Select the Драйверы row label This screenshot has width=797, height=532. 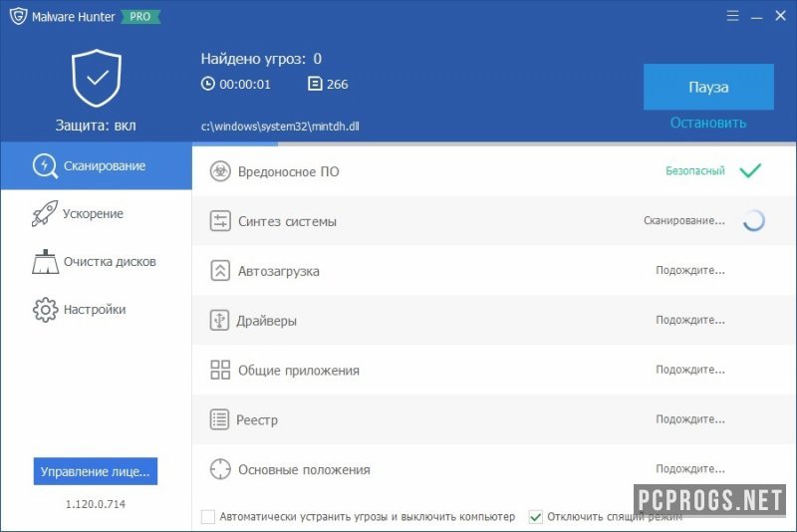click(x=266, y=321)
